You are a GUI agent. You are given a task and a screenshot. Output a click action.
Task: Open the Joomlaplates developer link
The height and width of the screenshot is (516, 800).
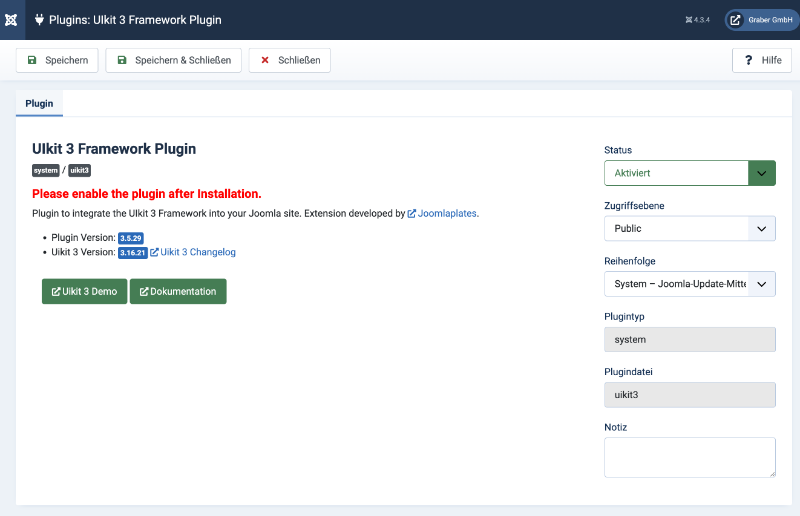443,213
